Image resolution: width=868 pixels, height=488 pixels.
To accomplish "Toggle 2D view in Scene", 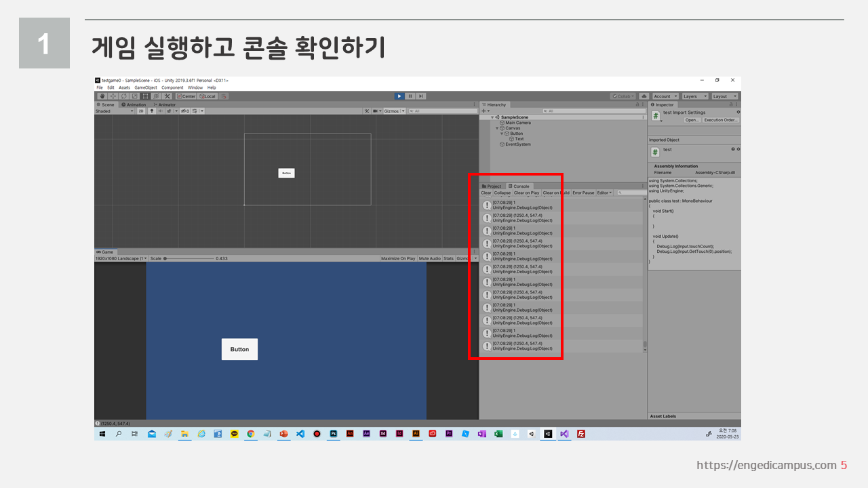I will point(141,111).
